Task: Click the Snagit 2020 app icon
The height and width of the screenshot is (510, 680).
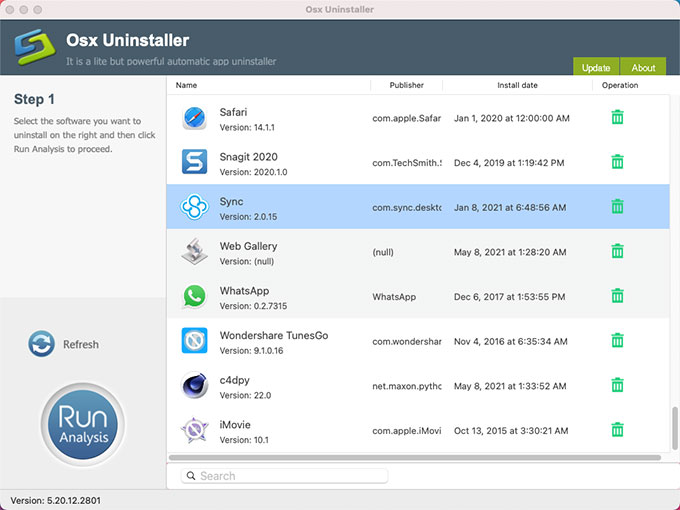Action: pos(194,162)
